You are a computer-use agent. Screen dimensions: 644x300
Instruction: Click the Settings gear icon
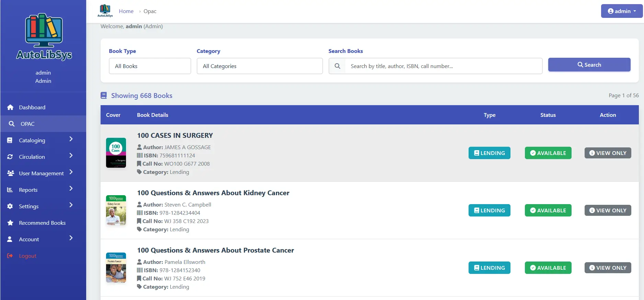click(10, 206)
